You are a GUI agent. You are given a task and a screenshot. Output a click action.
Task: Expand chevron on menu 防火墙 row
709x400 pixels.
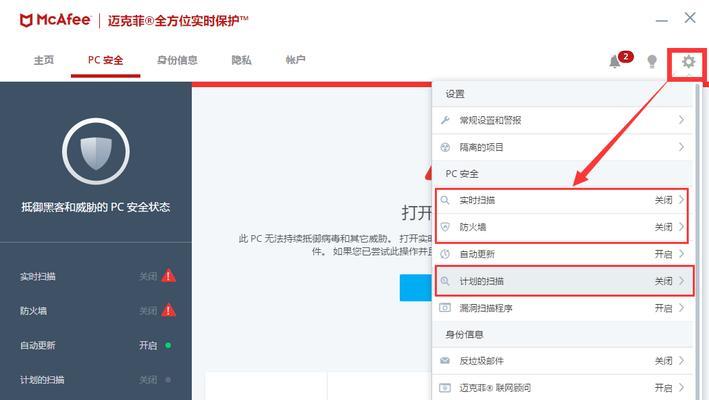tap(681, 226)
